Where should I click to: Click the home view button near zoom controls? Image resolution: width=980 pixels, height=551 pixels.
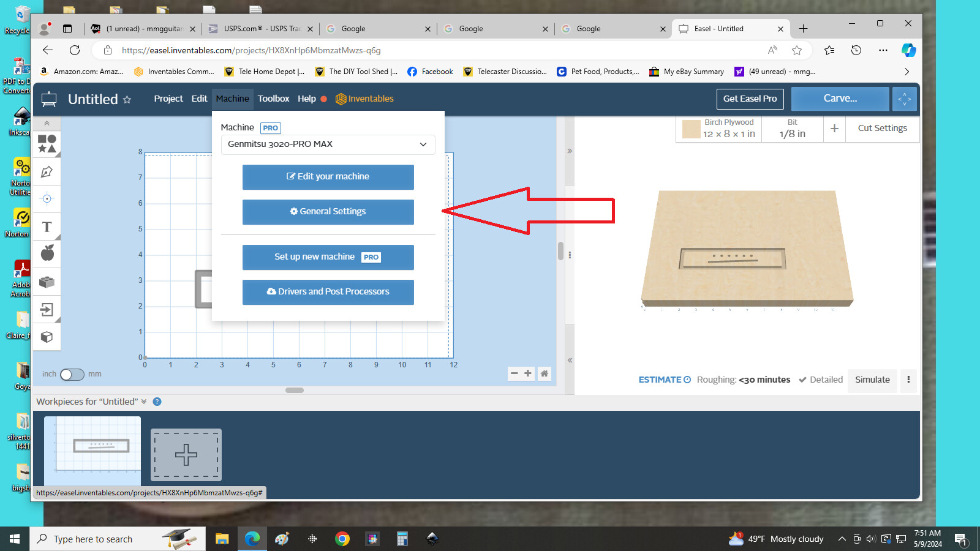[544, 373]
